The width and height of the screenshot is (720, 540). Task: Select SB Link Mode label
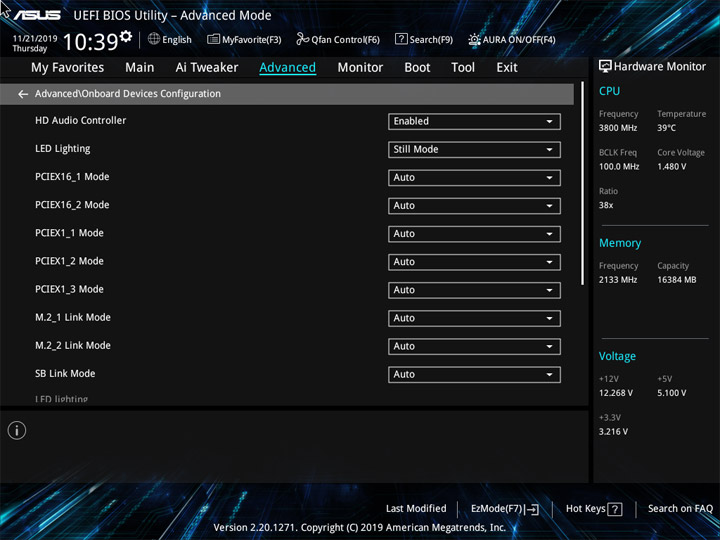click(65, 373)
